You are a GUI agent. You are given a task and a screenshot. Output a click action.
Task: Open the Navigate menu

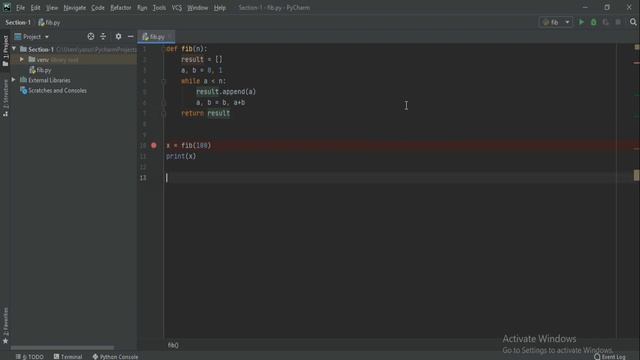[x=75, y=8]
